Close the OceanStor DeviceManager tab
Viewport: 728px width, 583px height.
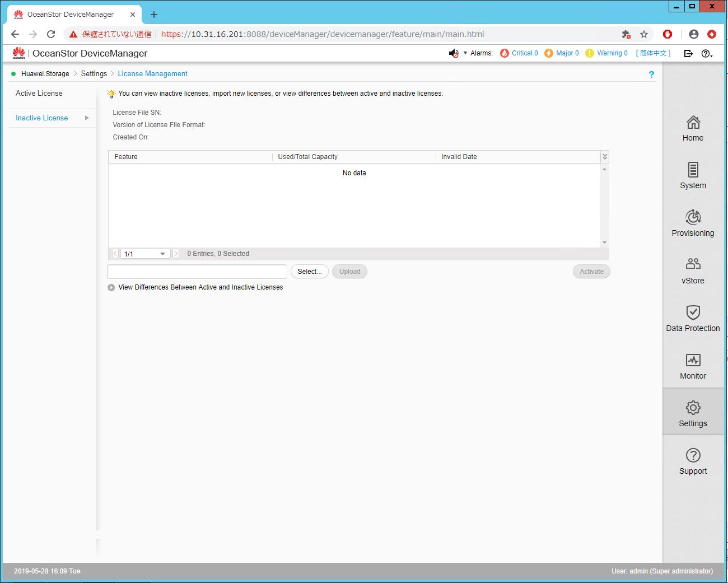click(x=133, y=15)
